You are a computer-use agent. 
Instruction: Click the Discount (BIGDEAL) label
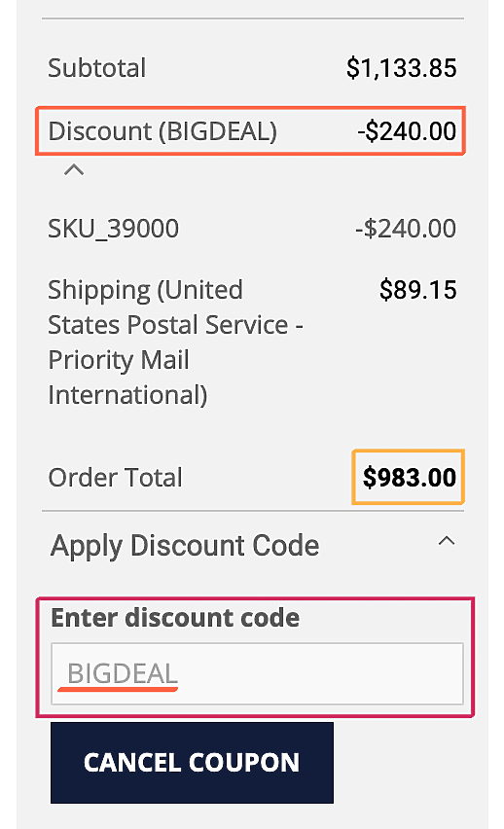click(x=162, y=131)
